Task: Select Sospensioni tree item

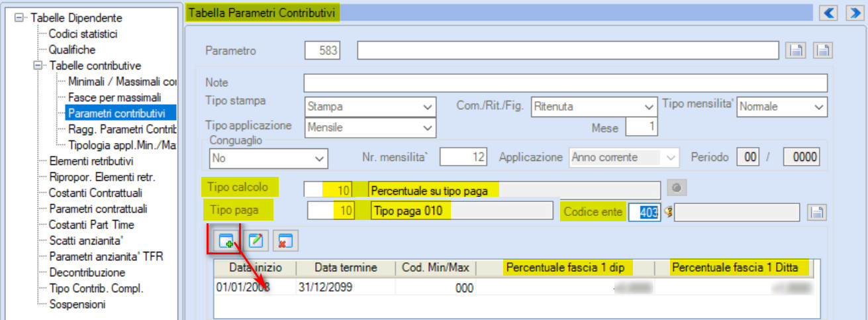Action: pos(77,304)
